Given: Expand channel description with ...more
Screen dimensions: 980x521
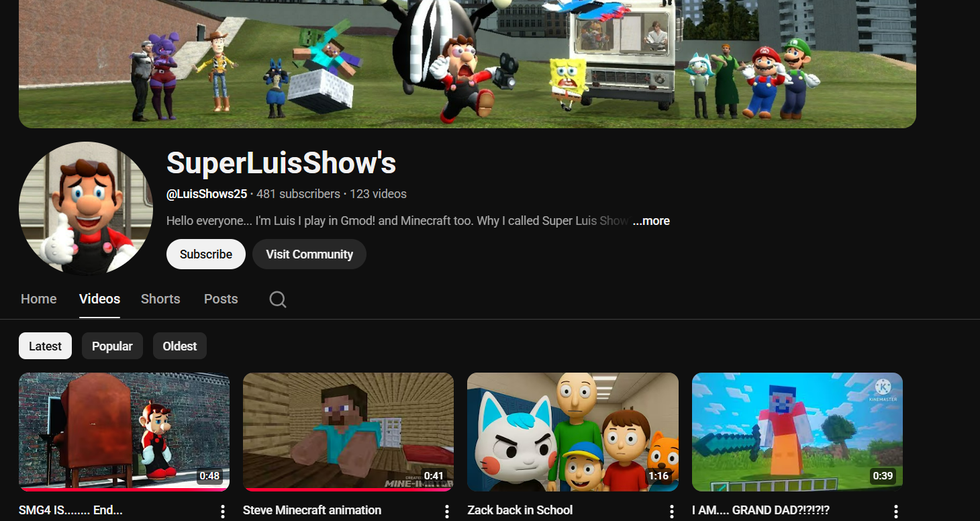Looking at the screenshot, I should tap(651, 221).
